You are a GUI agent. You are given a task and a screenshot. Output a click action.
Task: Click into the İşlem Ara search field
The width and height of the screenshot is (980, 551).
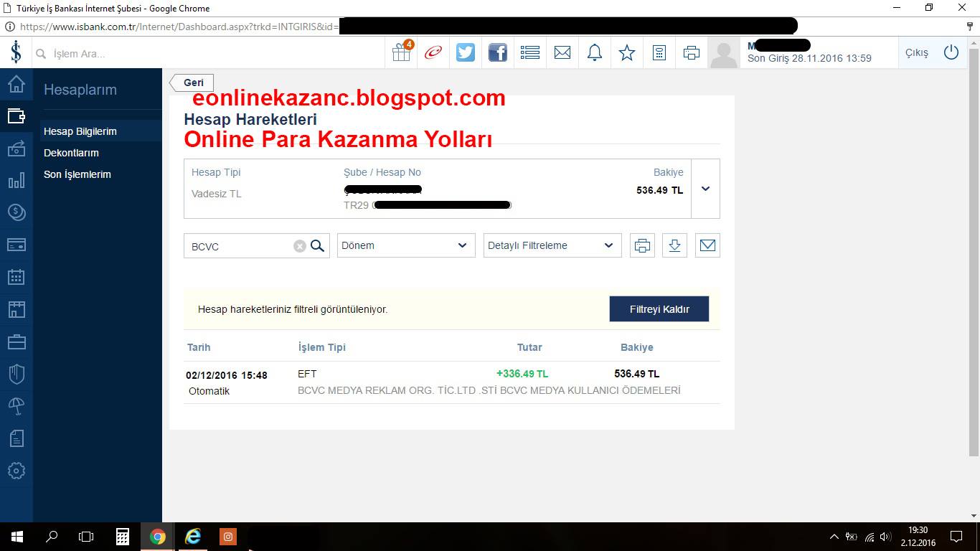[208, 54]
